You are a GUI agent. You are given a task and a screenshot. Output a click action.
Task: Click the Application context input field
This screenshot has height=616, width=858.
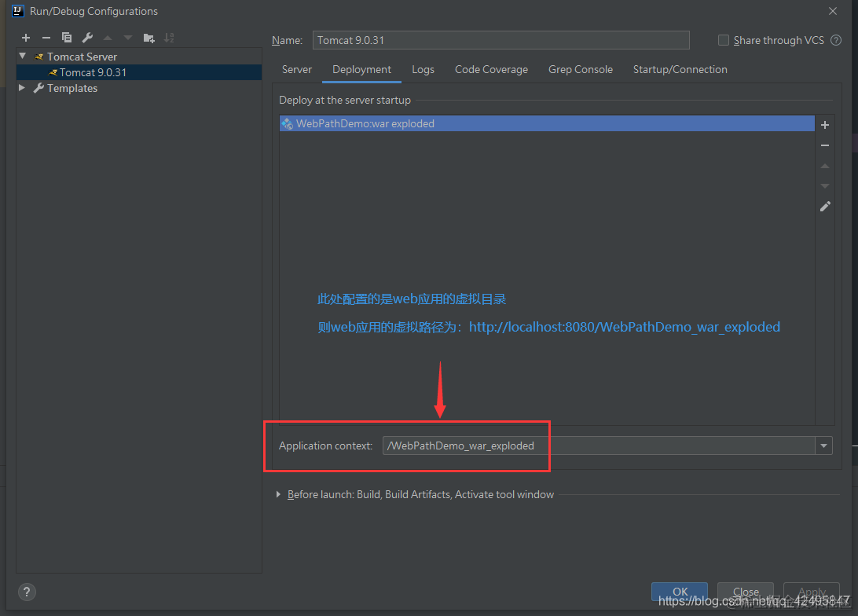click(x=599, y=445)
